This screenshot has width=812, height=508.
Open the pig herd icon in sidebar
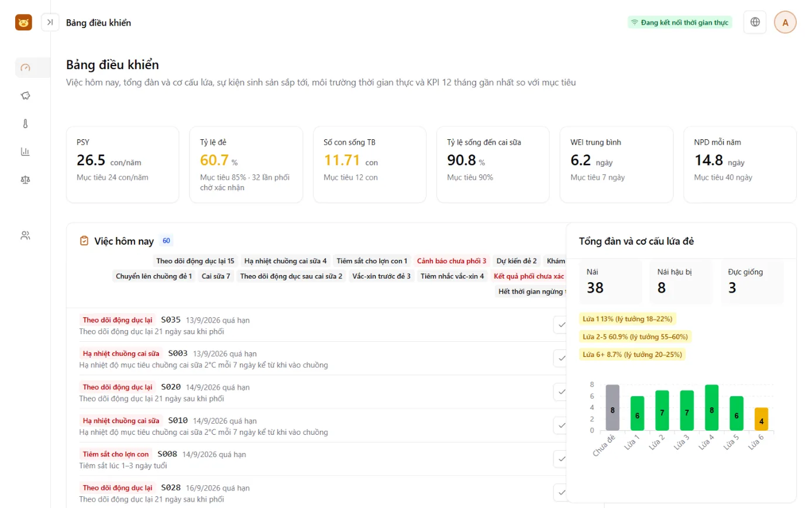pyautogui.click(x=25, y=95)
